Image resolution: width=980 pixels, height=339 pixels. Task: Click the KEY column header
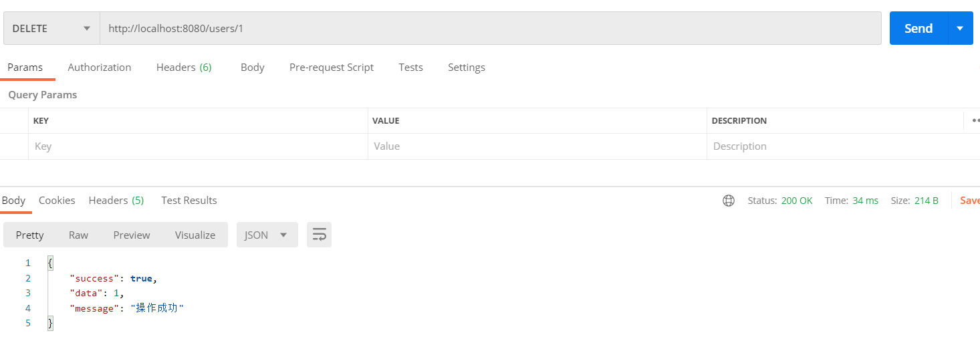click(41, 121)
